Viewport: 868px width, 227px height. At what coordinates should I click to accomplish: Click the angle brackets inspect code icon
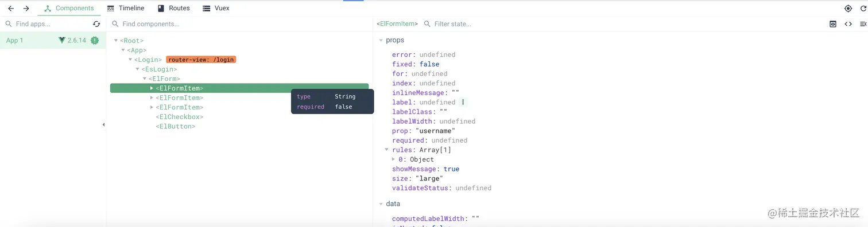(848, 24)
